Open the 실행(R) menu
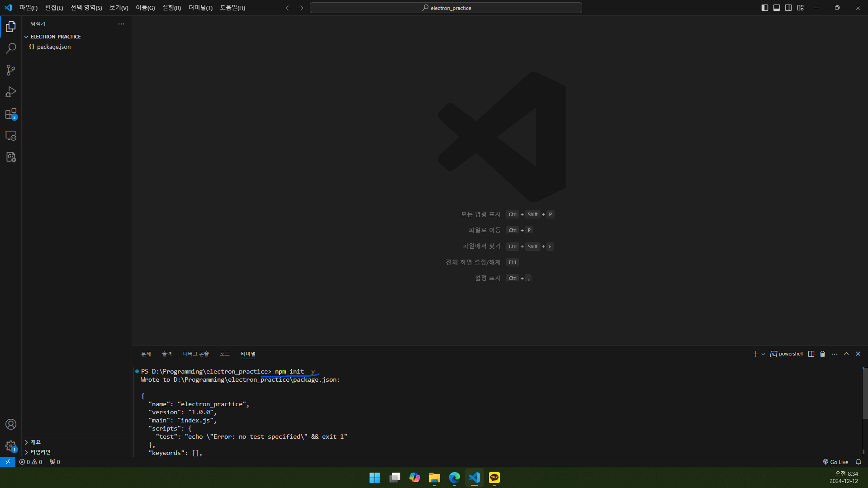The height and width of the screenshot is (488, 868). point(172,8)
